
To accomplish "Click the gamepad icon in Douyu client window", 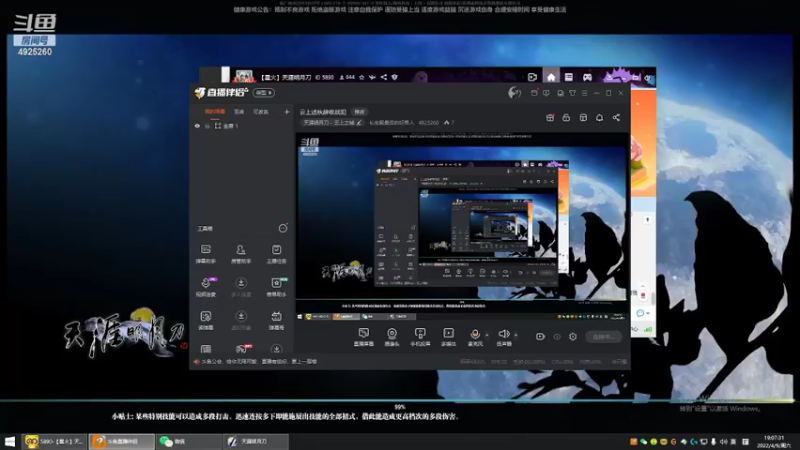I will point(587,77).
